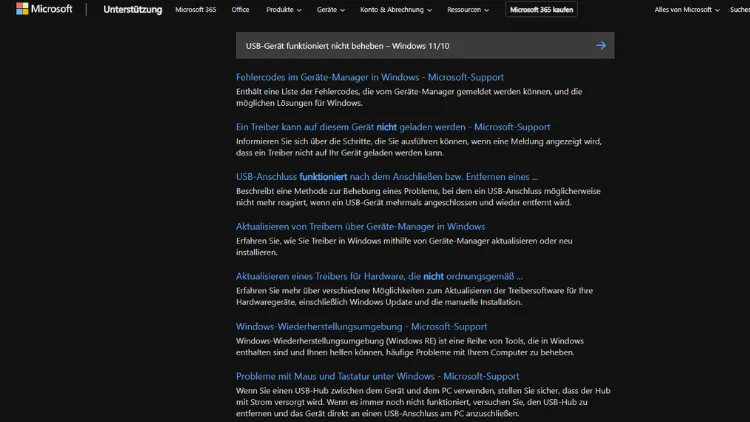Click the Microsoft 365 kaufen button

541,10
